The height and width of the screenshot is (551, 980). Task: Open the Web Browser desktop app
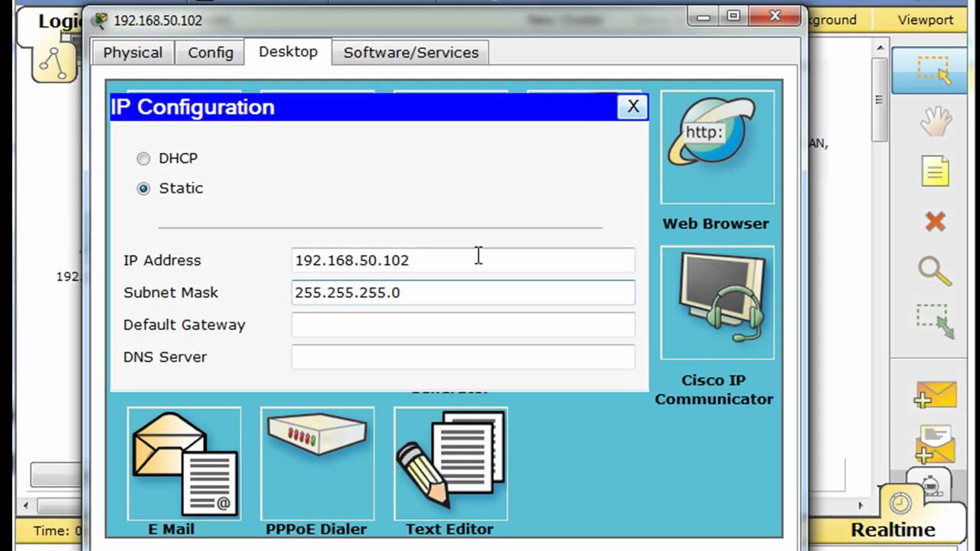click(x=717, y=147)
